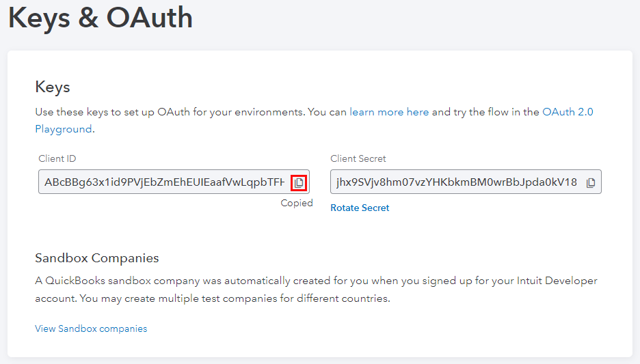
Task: Copy the Client Secret to clipboard
Action: point(591,182)
